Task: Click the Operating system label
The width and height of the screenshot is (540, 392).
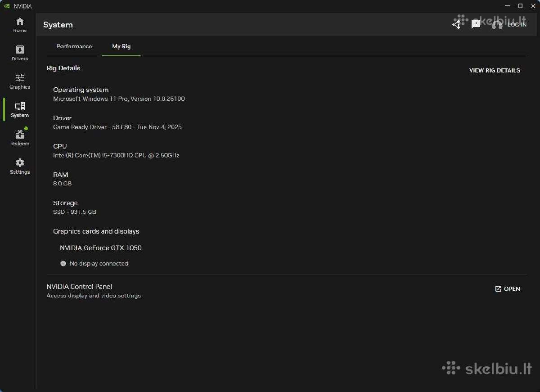Action: point(81,90)
